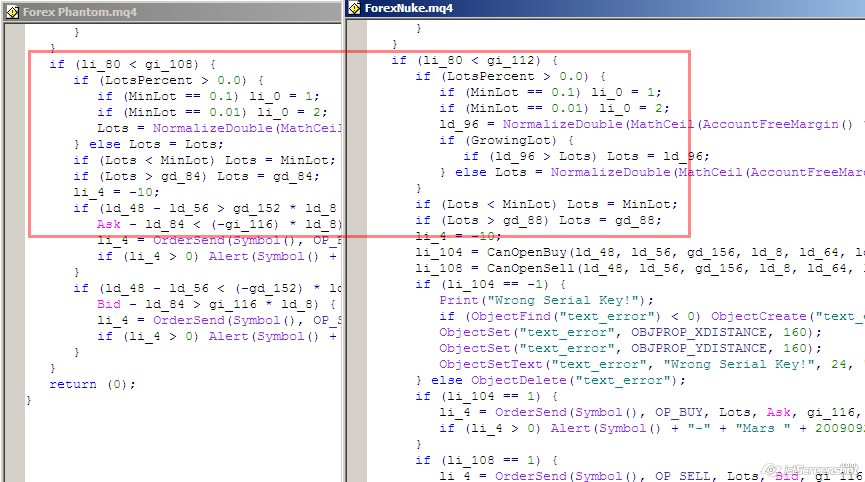The width and height of the screenshot is (865, 482).
Task: Click the line 'if (li_80 < gi_112) {' in ForexNuke
Action: pyautogui.click(x=475, y=60)
